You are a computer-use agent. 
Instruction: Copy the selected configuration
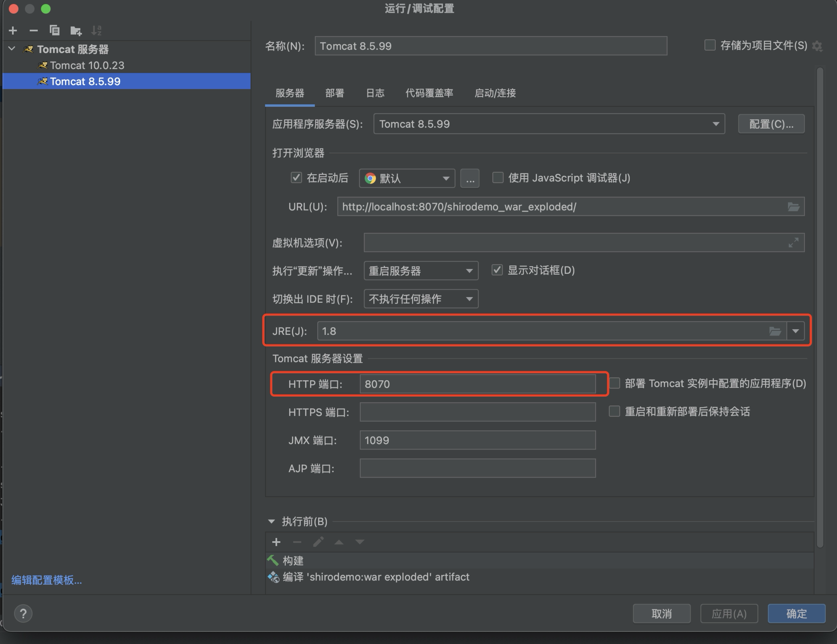coord(55,31)
